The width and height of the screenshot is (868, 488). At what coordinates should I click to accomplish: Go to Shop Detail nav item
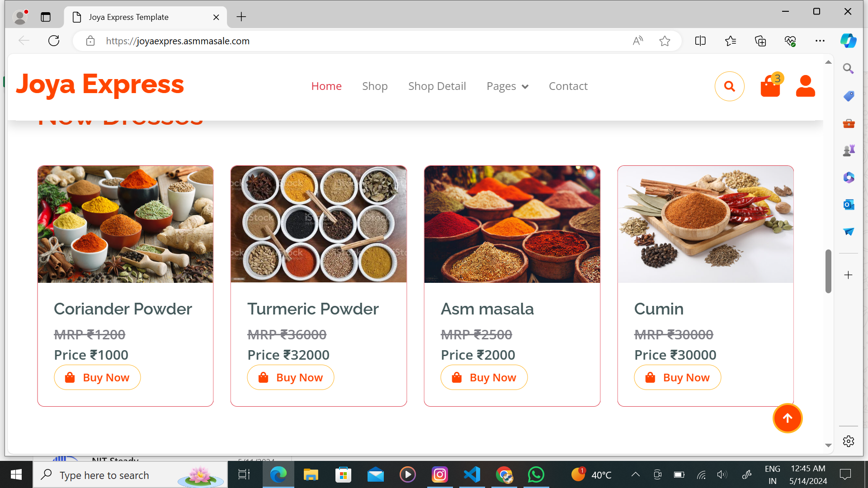click(x=437, y=86)
